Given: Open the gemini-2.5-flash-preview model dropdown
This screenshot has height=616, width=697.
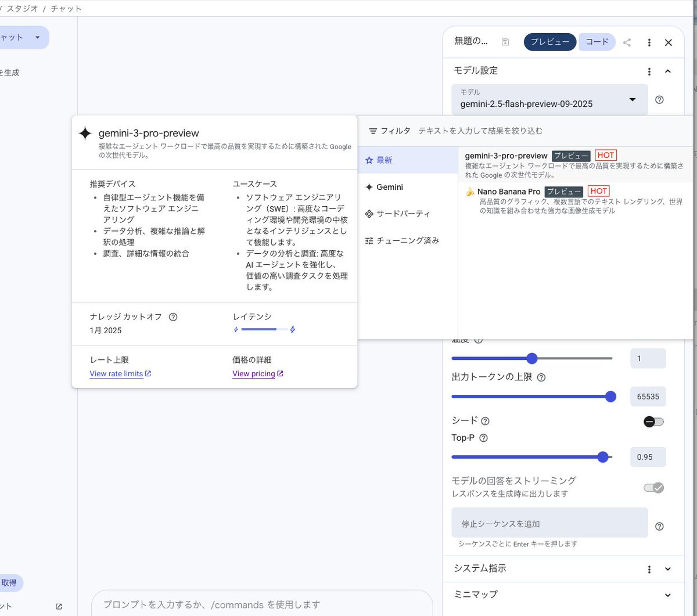Looking at the screenshot, I should (549, 99).
